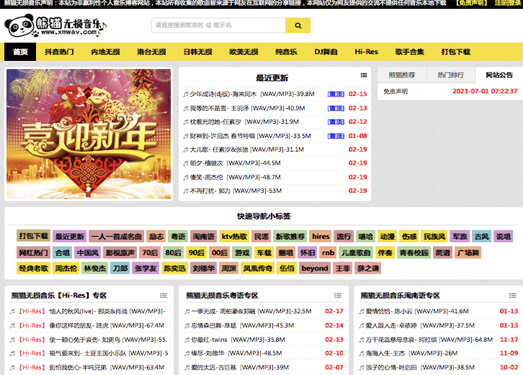The width and height of the screenshot is (523, 375).
Task: Click the 青春校园 tag
Action: [414, 253]
